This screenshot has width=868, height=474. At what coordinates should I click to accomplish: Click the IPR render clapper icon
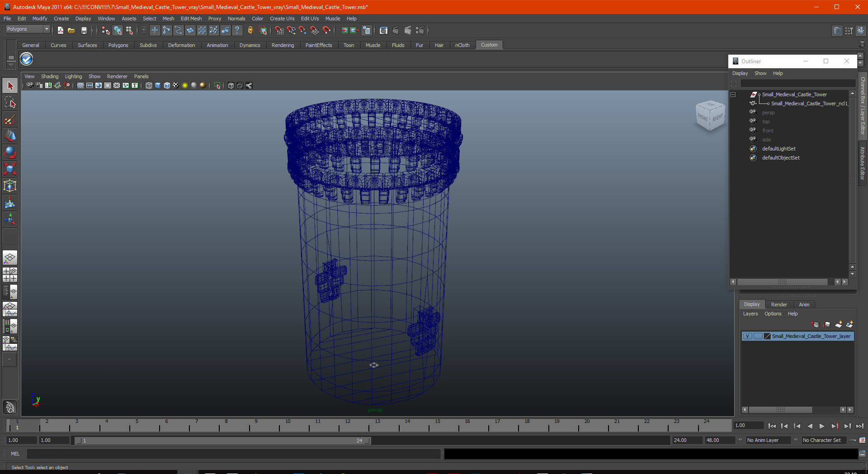click(x=408, y=30)
